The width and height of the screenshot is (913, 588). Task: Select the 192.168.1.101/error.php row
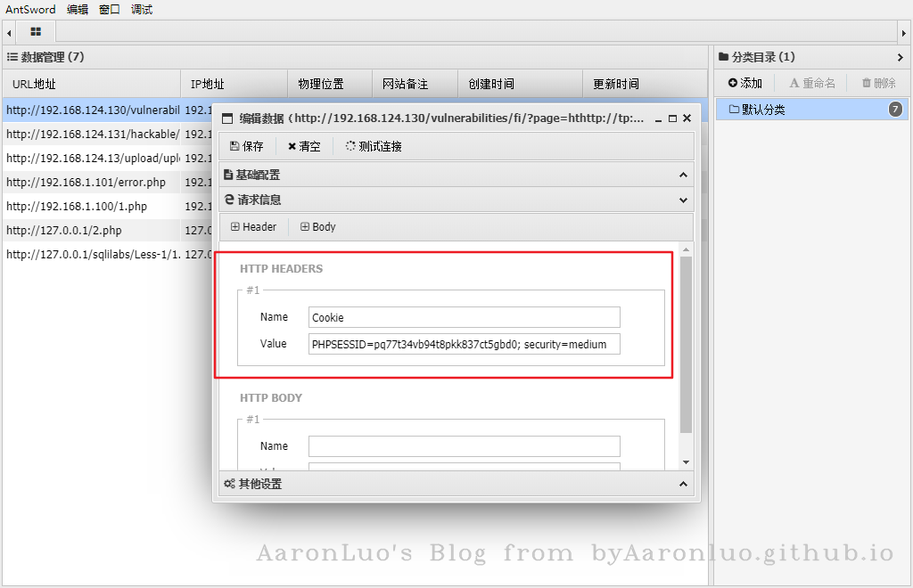[89, 182]
